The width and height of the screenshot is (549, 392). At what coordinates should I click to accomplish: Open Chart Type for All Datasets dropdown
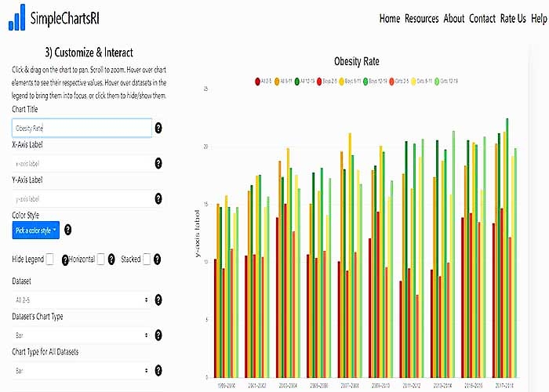point(82,369)
